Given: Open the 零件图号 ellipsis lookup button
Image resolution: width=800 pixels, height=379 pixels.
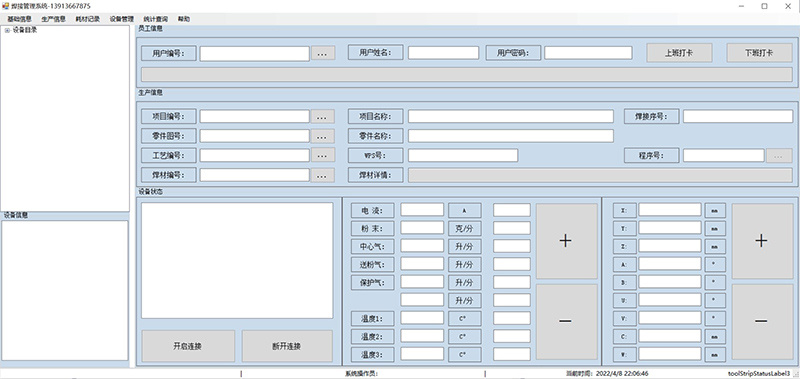Looking at the screenshot, I should coord(323,136).
